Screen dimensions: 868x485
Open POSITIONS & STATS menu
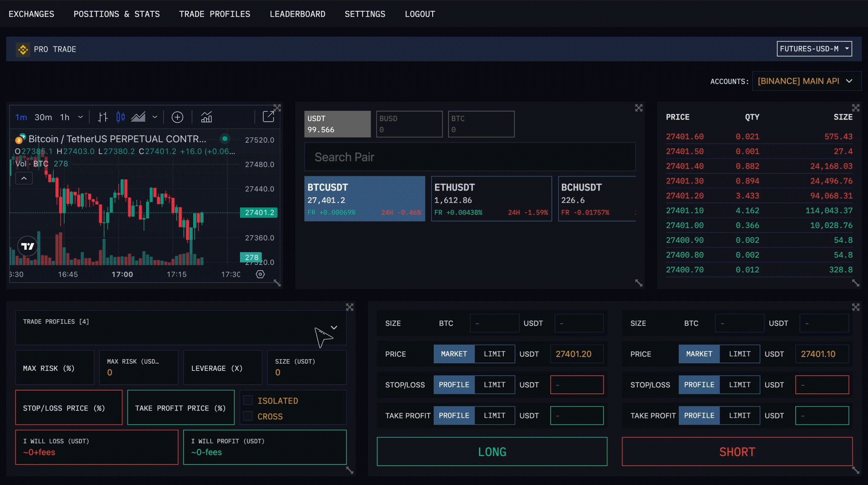(x=117, y=14)
